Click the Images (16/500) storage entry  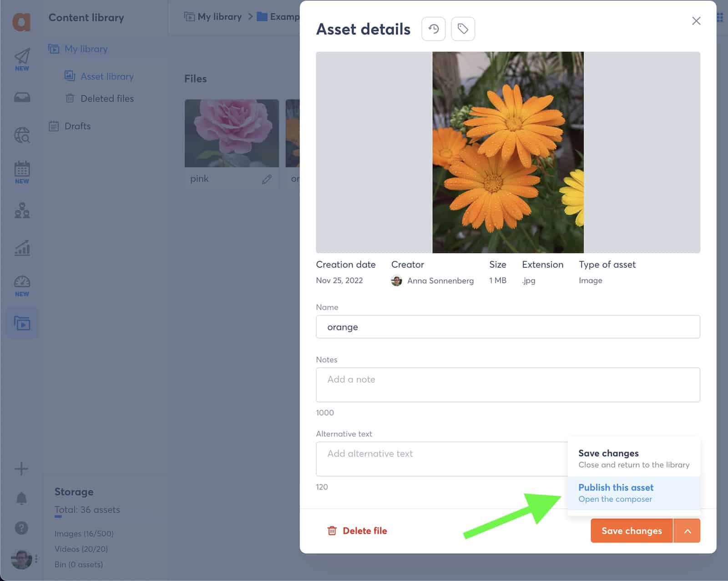pos(84,533)
